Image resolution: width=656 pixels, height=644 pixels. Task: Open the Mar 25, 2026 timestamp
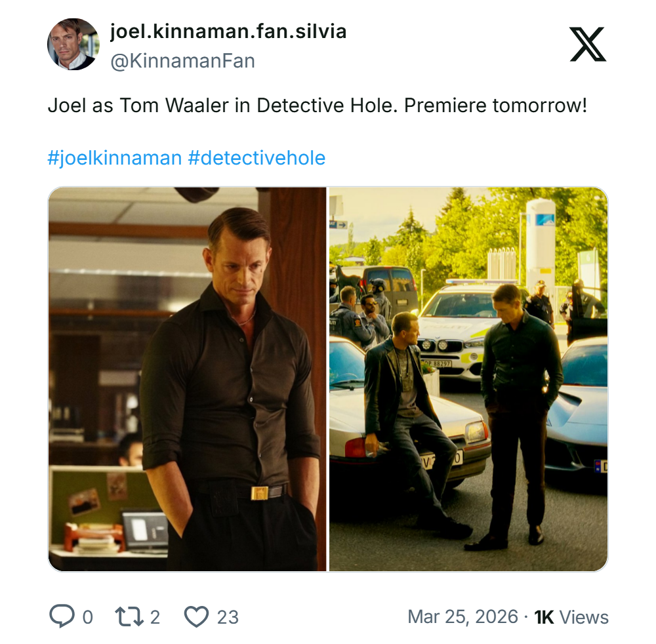coord(462,617)
